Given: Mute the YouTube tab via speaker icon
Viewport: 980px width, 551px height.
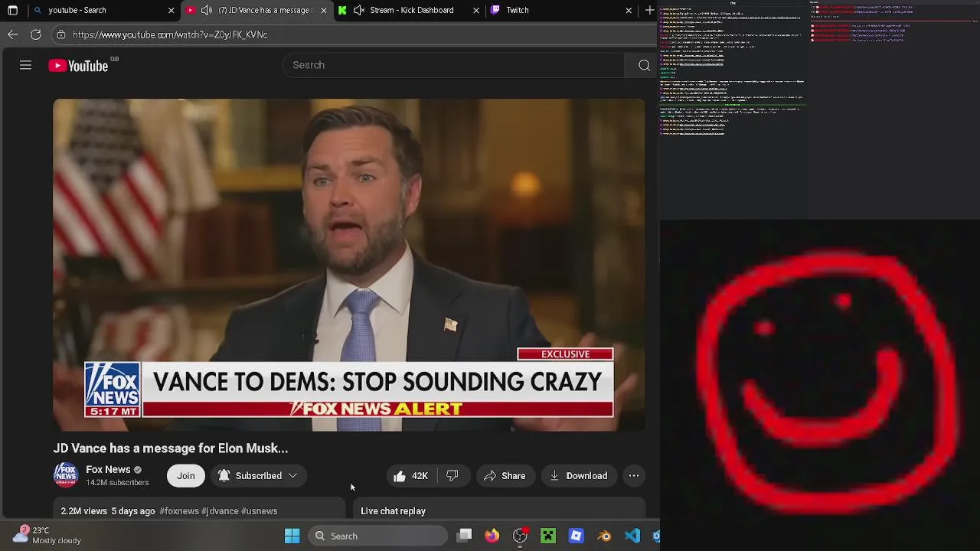Looking at the screenshot, I should pyautogui.click(x=206, y=10).
